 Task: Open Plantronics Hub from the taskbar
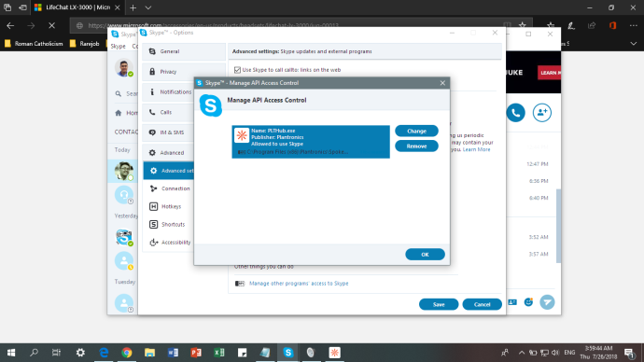point(335,353)
